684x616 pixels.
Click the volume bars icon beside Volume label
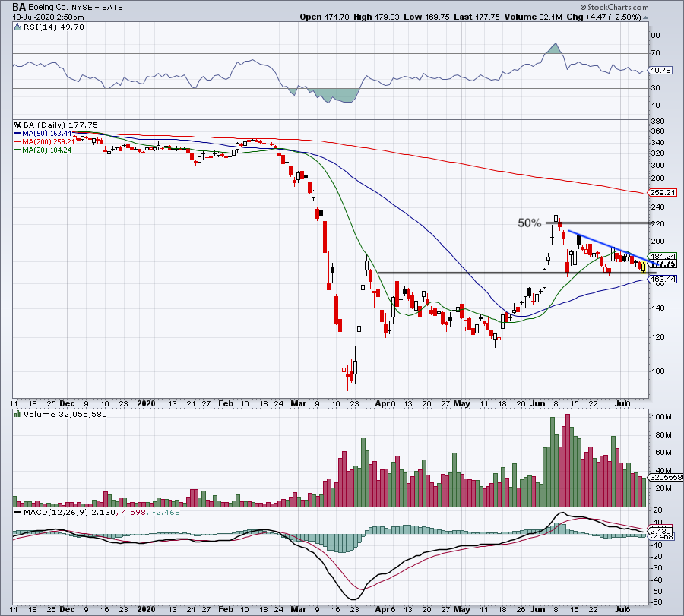pos(18,414)
